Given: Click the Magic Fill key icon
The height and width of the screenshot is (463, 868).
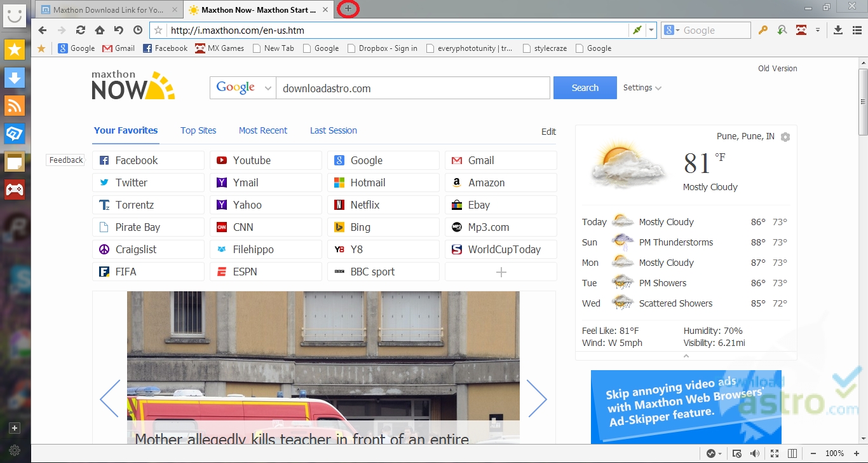Looking at the screenshot, I should (763, 30).
